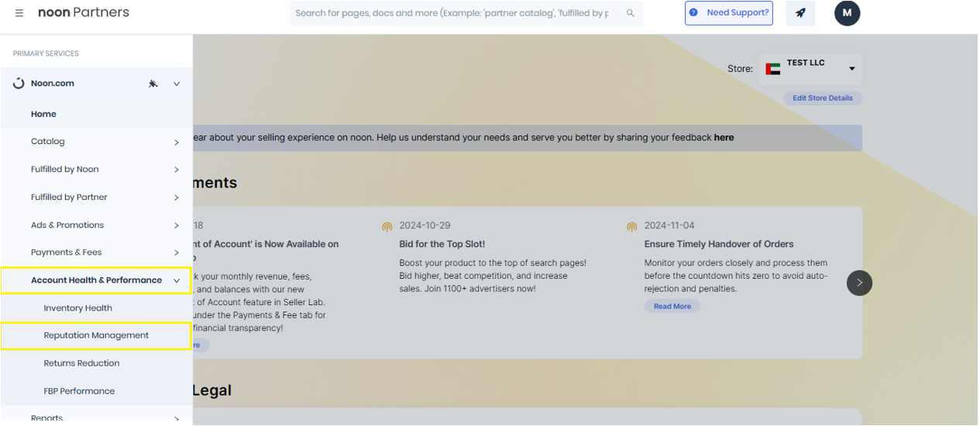Click the UAE flag store icon
980x426 pixels.
(772, 69)
